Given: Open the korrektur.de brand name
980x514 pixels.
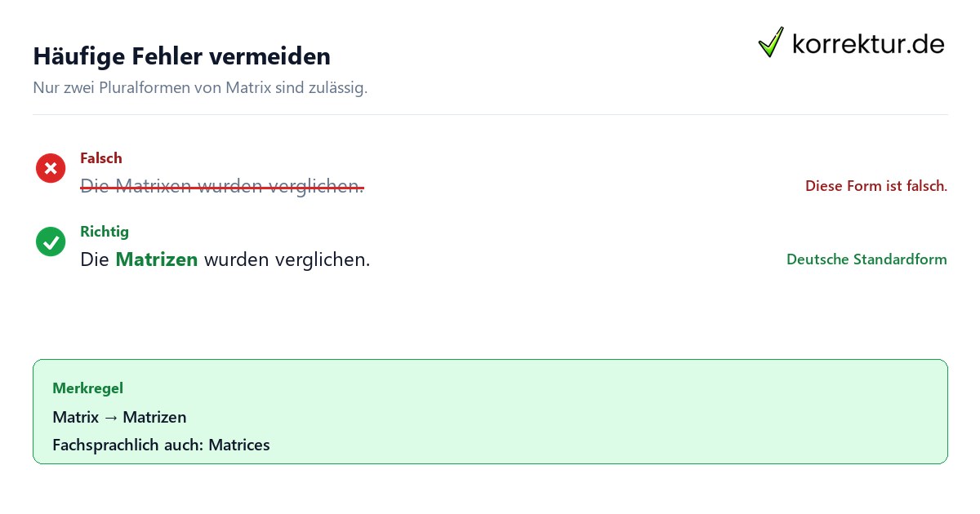Looking at the screenshot, I should (868, 43).
